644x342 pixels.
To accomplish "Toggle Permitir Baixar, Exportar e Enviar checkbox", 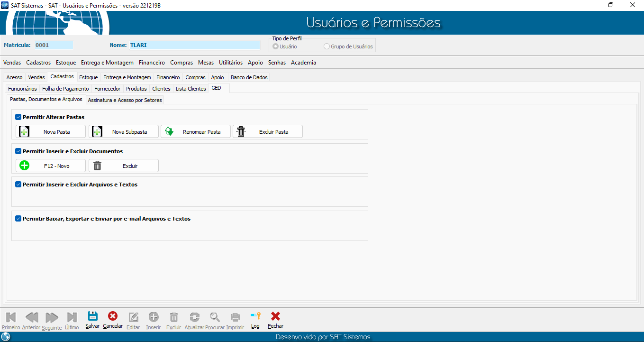I will 18,219.
